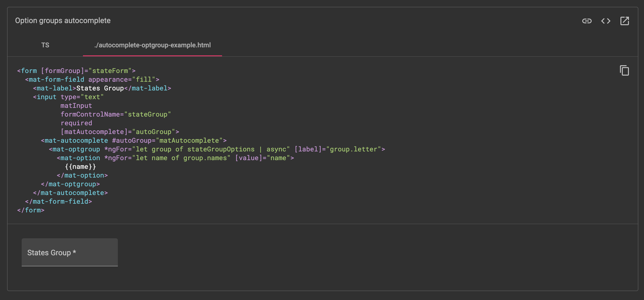Click the Option groups autocomplete title
This screenshot has height=300, width=644.
63,20
